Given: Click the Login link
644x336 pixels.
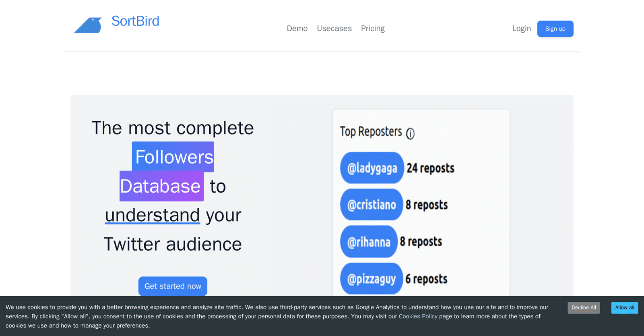Looking at the screenshot, I should (521, 29).
